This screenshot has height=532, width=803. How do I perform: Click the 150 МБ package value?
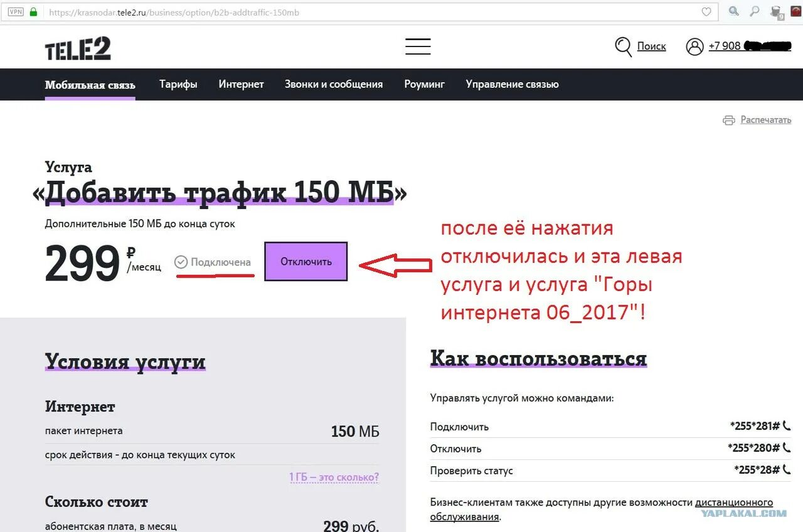(355, 432)
